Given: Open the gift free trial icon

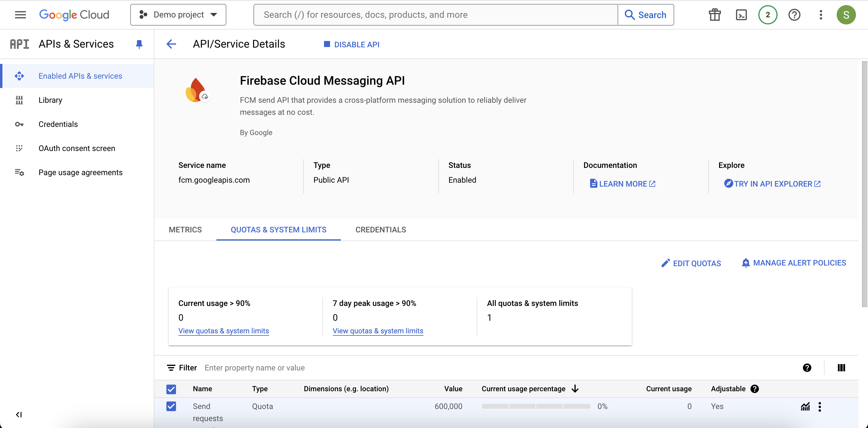Looking at the screenshot, I should (714, 14).
